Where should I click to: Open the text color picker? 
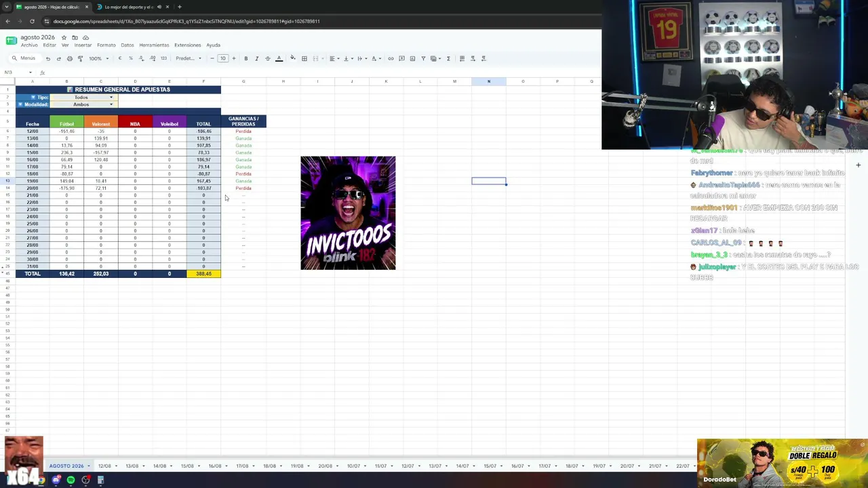coord(279,58)
